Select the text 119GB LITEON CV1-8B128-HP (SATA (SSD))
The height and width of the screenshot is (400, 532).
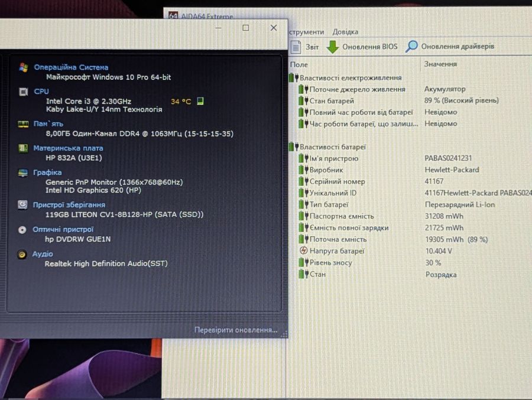point(124,214)
